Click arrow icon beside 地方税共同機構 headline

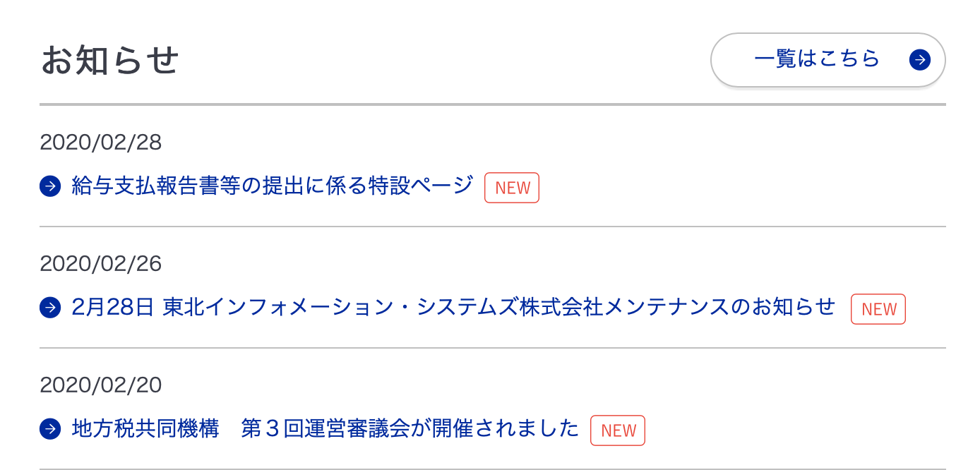tap(50, 429)
